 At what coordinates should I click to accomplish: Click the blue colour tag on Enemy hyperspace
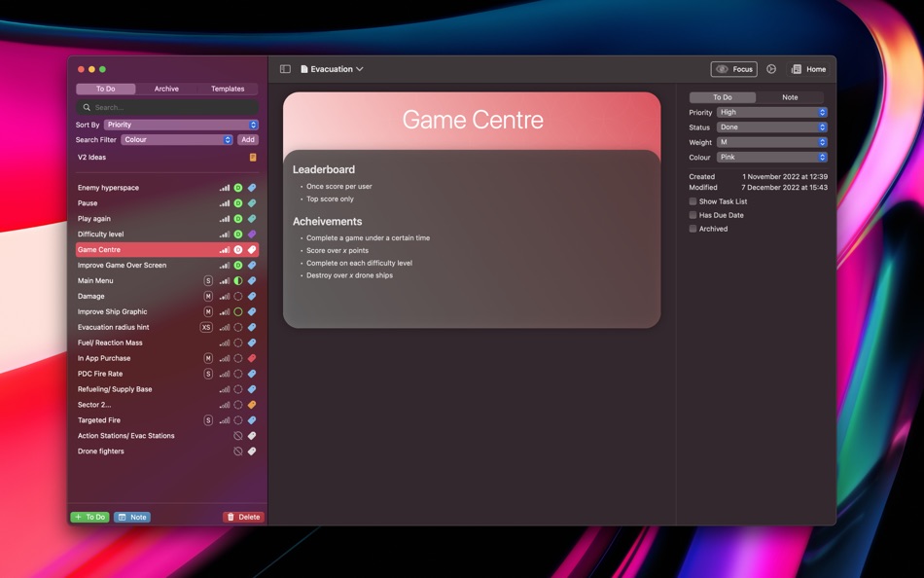[252, 188]
